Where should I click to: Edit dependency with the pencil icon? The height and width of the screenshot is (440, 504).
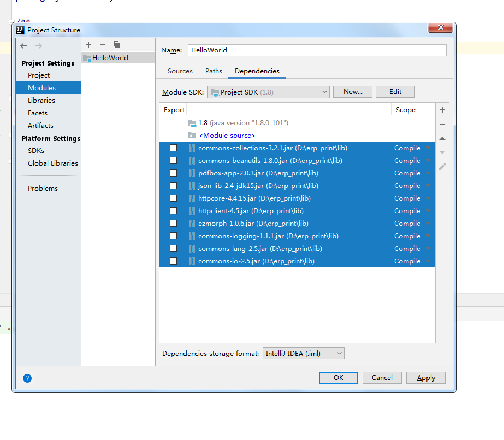click(442, 166)
